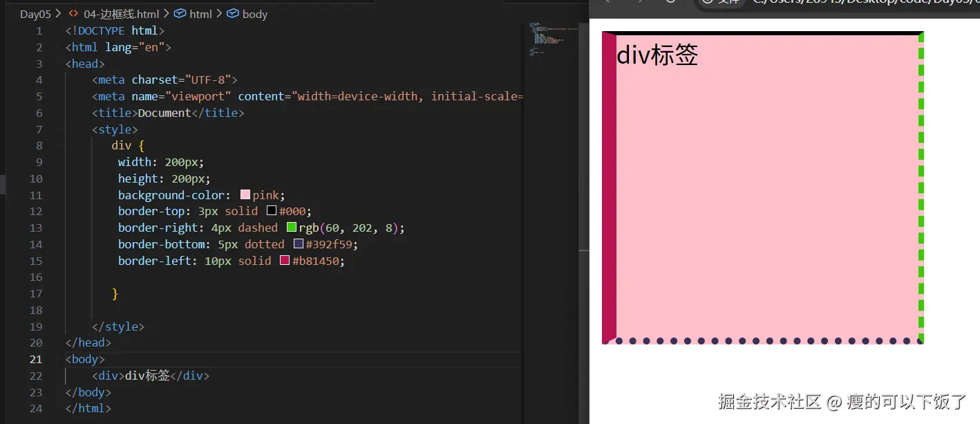Screen dimensions: 980x424
Task: Click the meta charset="UTF-8" line
Action: click(164, 80)
